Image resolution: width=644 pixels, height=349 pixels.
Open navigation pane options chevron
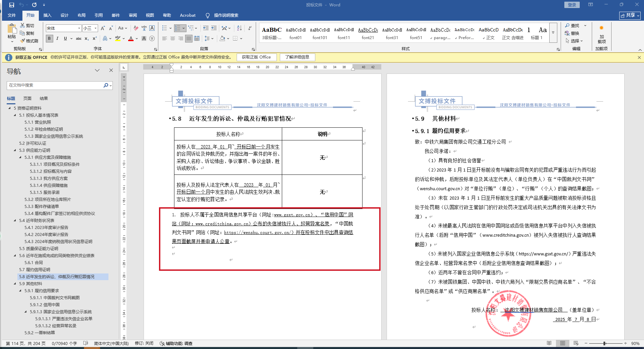coord(97,71)
